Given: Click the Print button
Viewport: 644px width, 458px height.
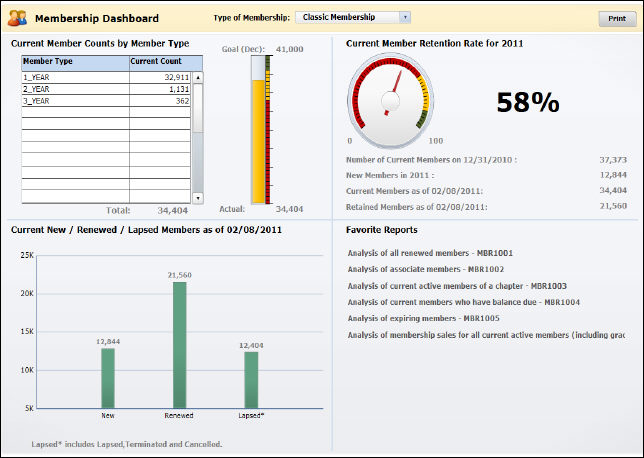Looking at the screenshot, I should point(617,18).
